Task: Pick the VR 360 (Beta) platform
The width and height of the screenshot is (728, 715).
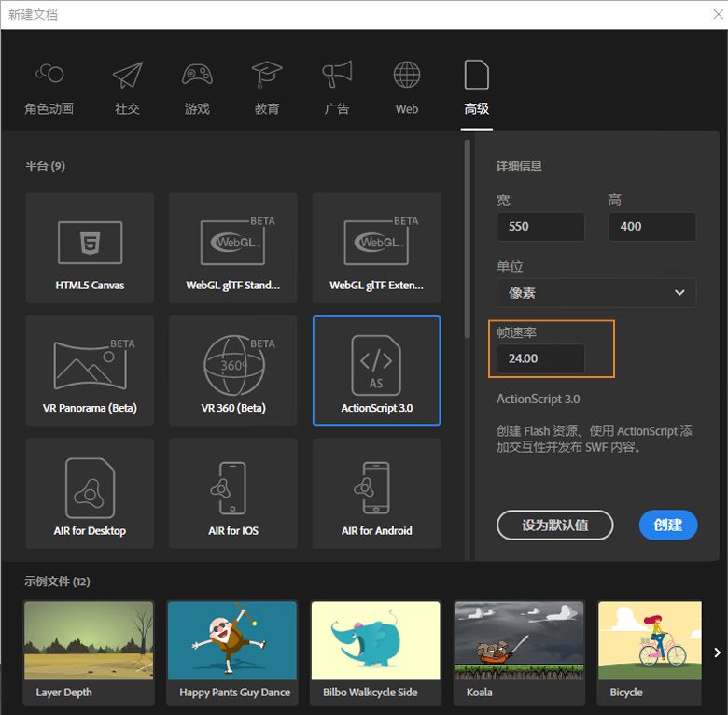Action: tap(233, 371)
